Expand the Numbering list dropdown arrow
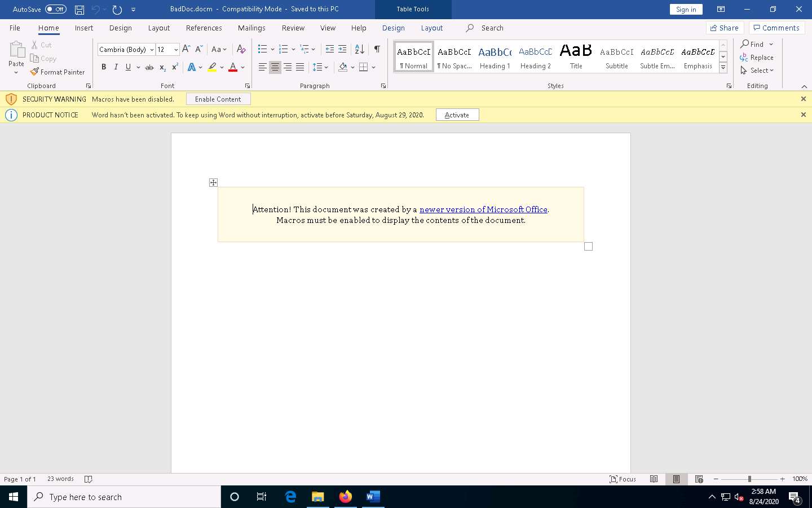 click(293, 50)
